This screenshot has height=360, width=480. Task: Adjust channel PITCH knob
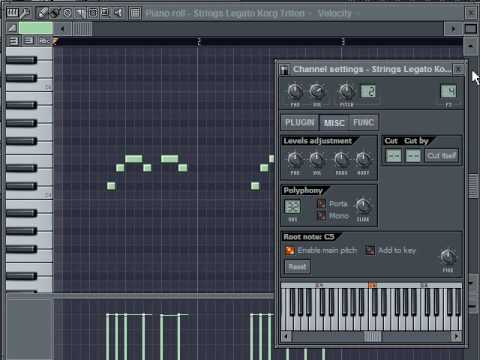pos(346,92)
